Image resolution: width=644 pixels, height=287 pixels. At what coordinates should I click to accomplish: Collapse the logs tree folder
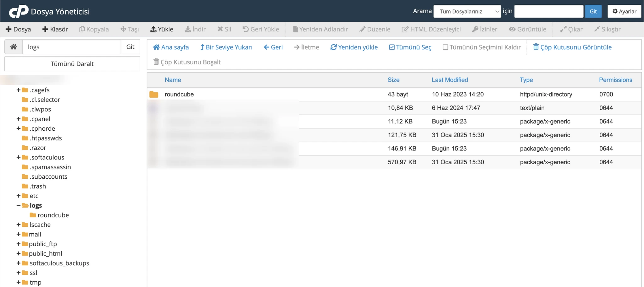point(19,205)
